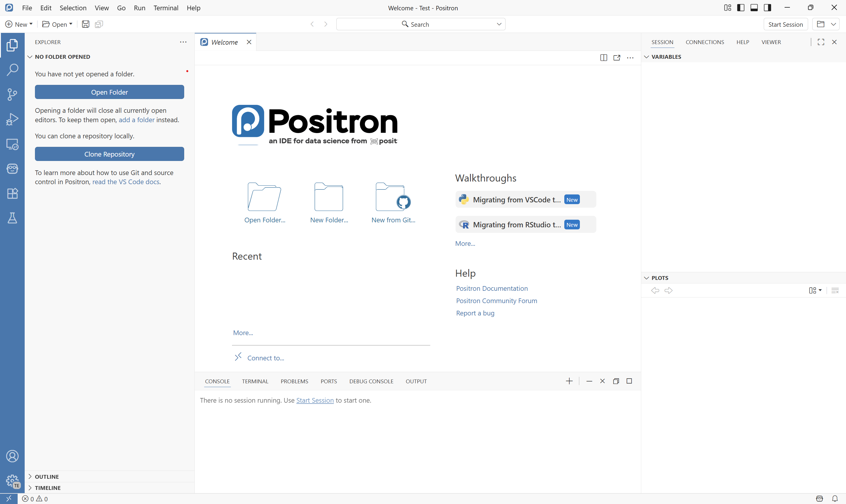Collapse the VARIABLES section
Screen dimensions: 846x504
[x=666, y=57]
